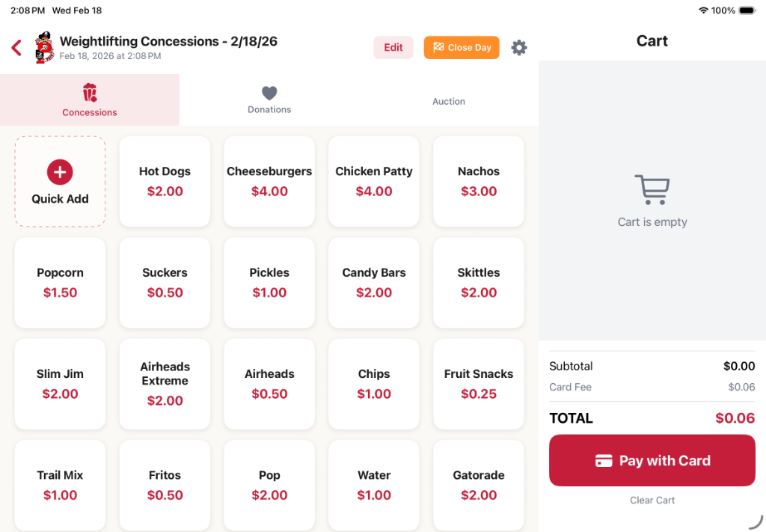
Task: Open the settings gear
Action: click(x=518, y=47)
